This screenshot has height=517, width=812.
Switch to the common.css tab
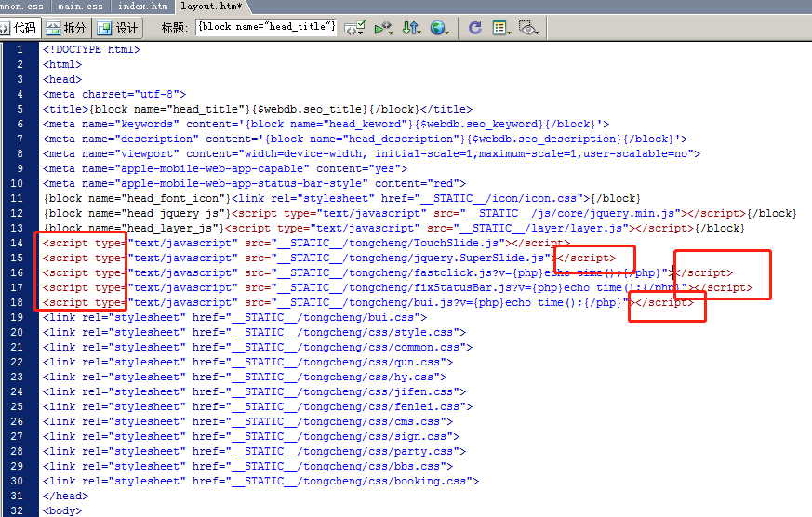[23, 7]
